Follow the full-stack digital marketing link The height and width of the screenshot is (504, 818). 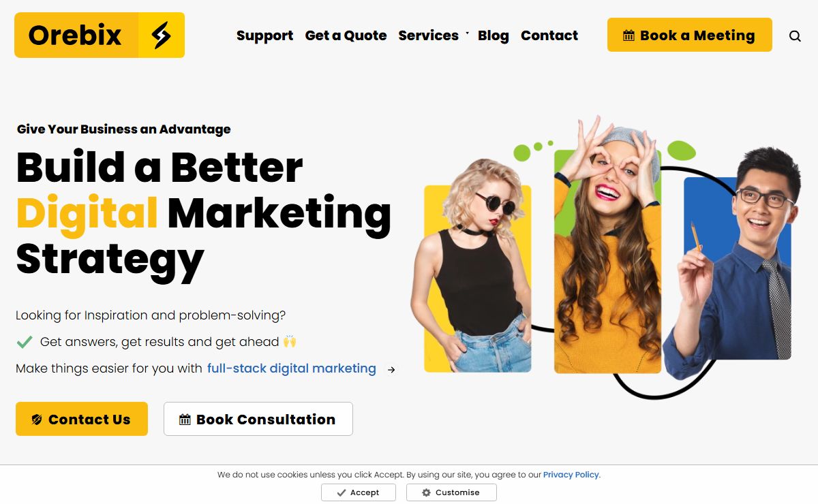tap(292, 368)
